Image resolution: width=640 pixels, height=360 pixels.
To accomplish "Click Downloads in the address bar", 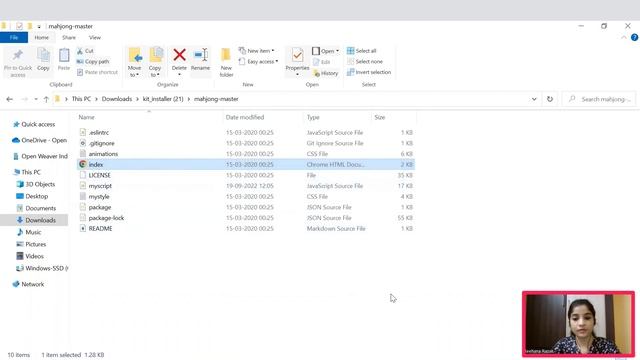I will point(117,99).
